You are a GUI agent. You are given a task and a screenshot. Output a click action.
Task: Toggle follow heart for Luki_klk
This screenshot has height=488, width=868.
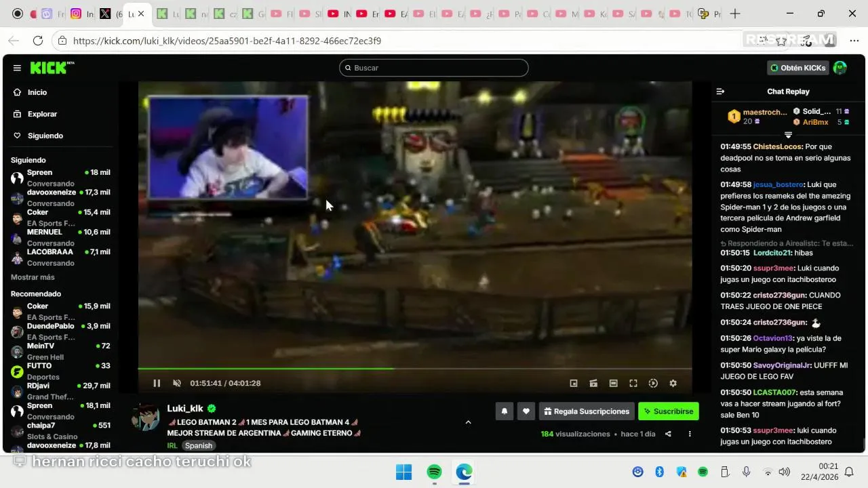pos(526,411)
